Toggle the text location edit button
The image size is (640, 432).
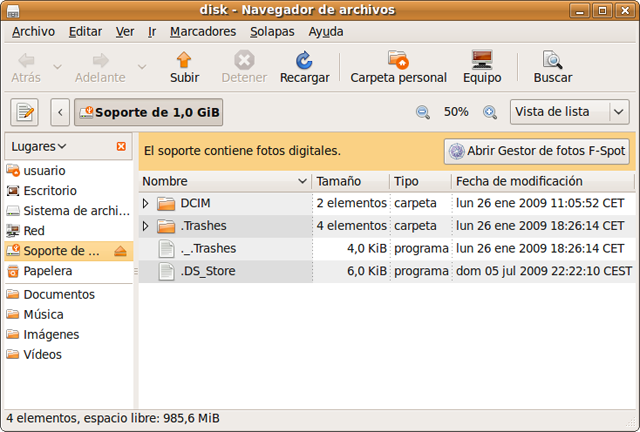pyautogui.click(x=24, y=112)
